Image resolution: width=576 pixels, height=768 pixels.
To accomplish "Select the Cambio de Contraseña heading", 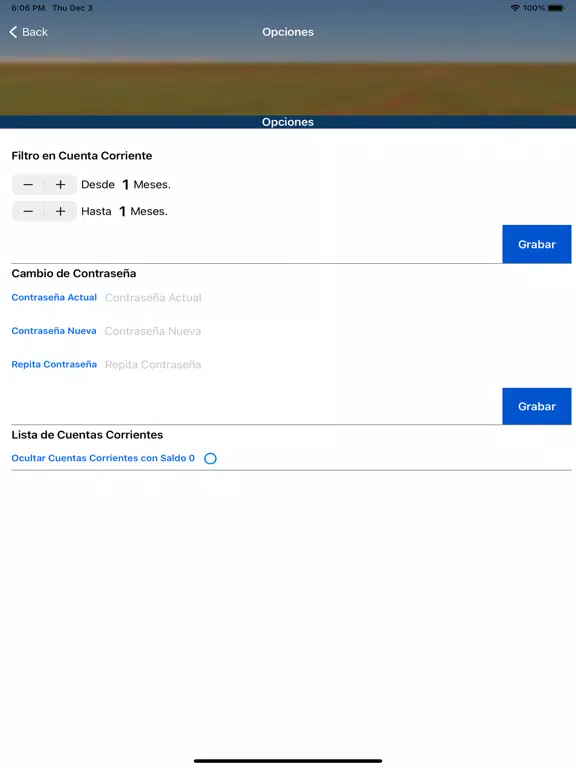I will [x=74, y=273].
